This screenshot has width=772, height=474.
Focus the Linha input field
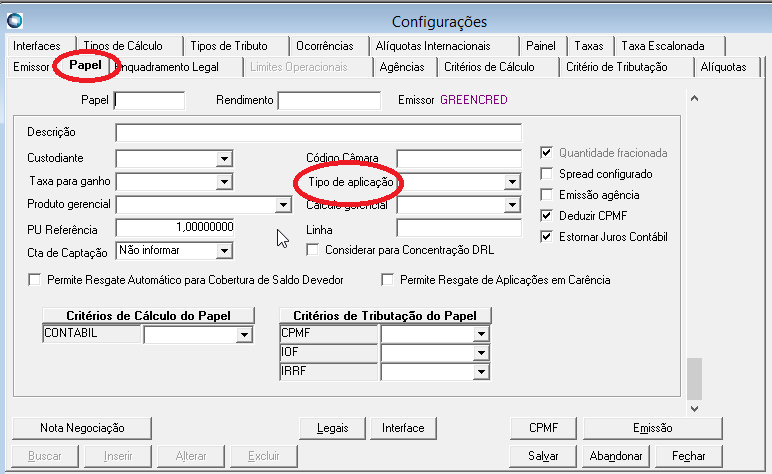pyautogui.click(x=459, y=228)
